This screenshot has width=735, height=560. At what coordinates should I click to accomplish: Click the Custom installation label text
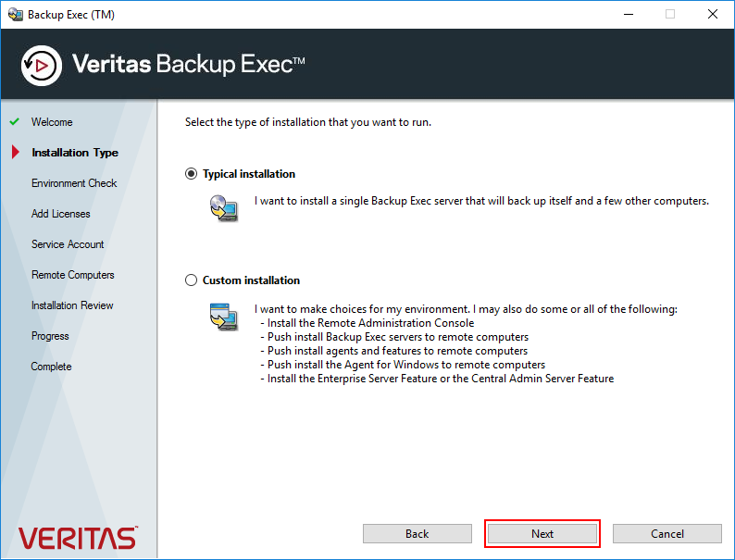[251, 280]
